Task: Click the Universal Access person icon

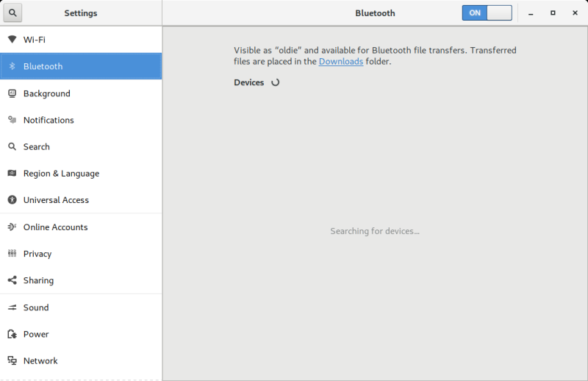Action: [12, 200]
